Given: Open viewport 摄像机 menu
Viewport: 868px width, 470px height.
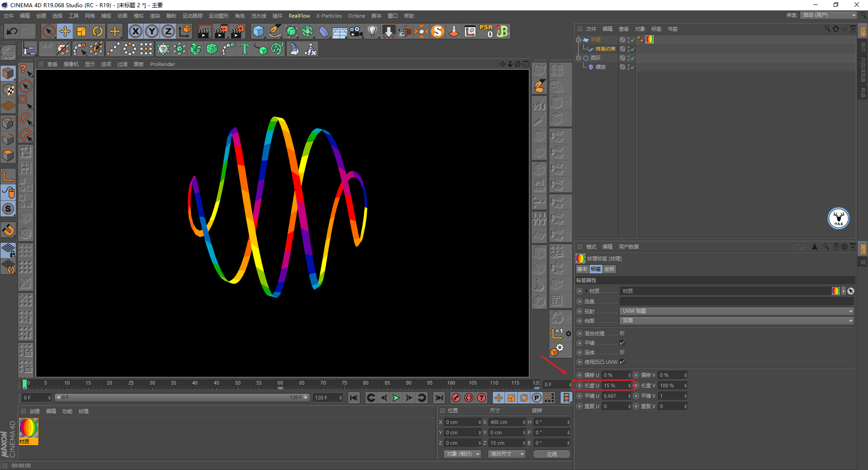Looking at the screenshot, I should [x=71, y=64].
